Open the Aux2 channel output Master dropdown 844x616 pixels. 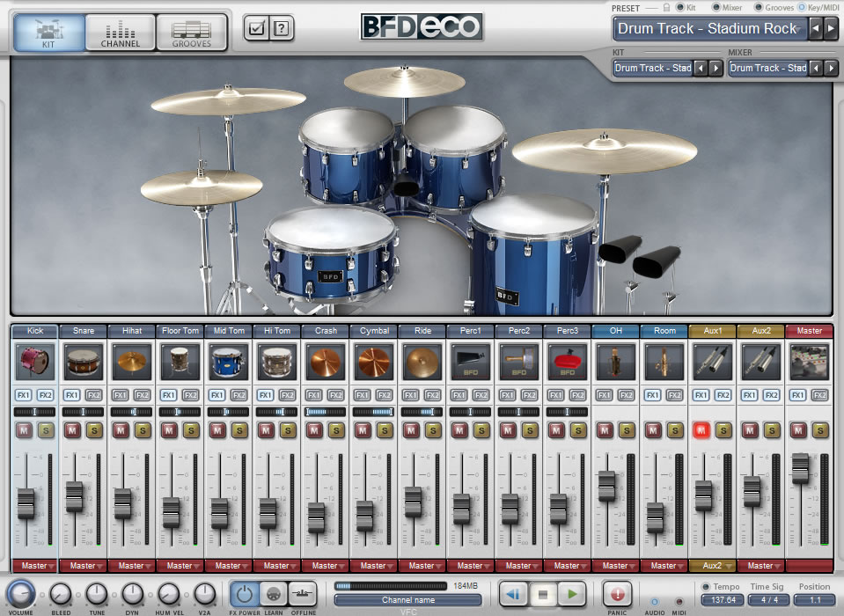[x=761, y=566]
